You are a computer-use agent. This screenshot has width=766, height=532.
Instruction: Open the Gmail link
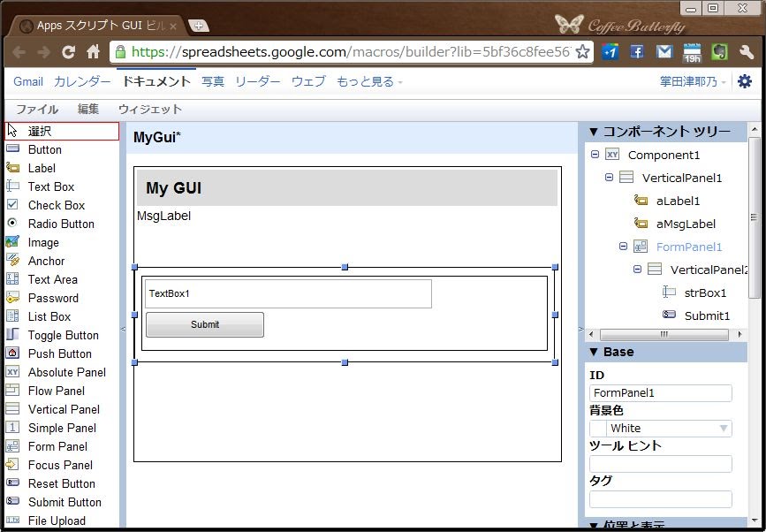(28, 81)
